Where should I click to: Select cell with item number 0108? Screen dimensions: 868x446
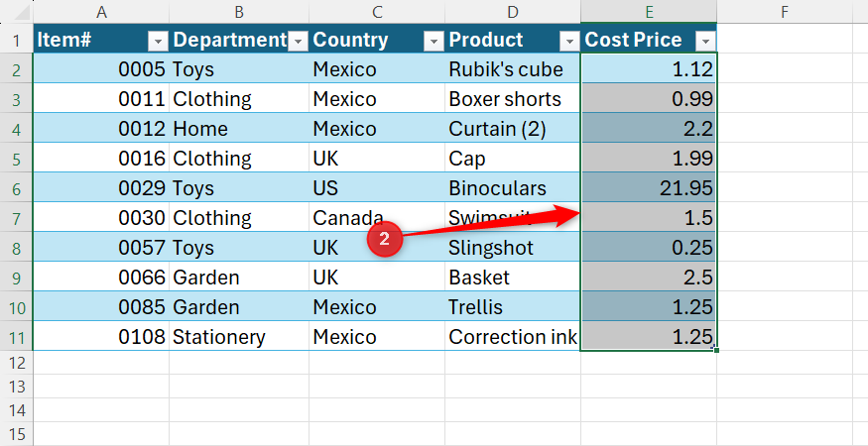101,336
